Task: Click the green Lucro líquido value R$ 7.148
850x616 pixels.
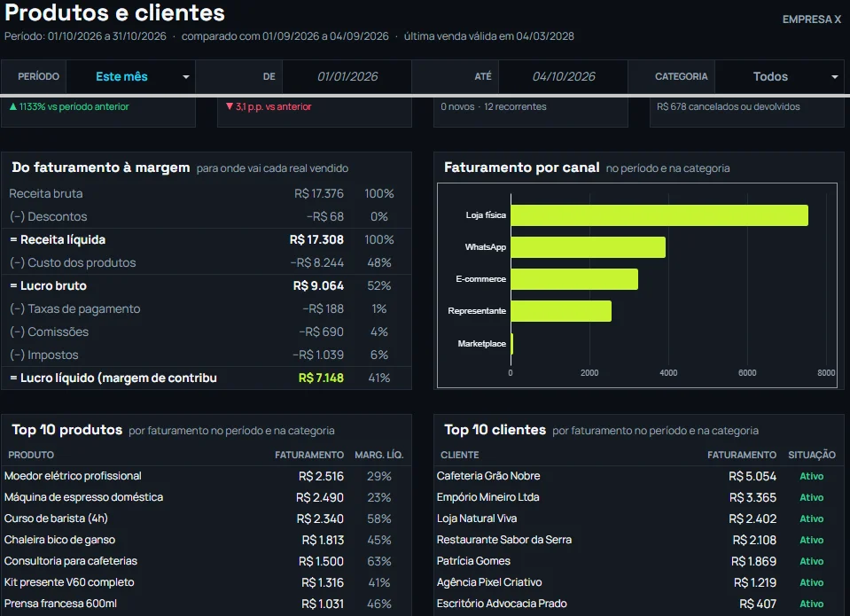Action: click(x=321, y=378)
